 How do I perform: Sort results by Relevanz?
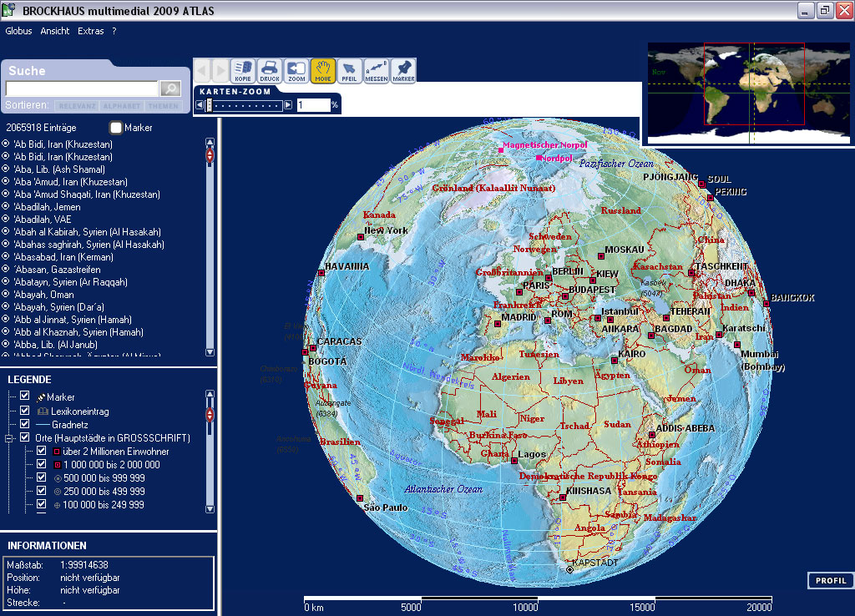[77, 106]
